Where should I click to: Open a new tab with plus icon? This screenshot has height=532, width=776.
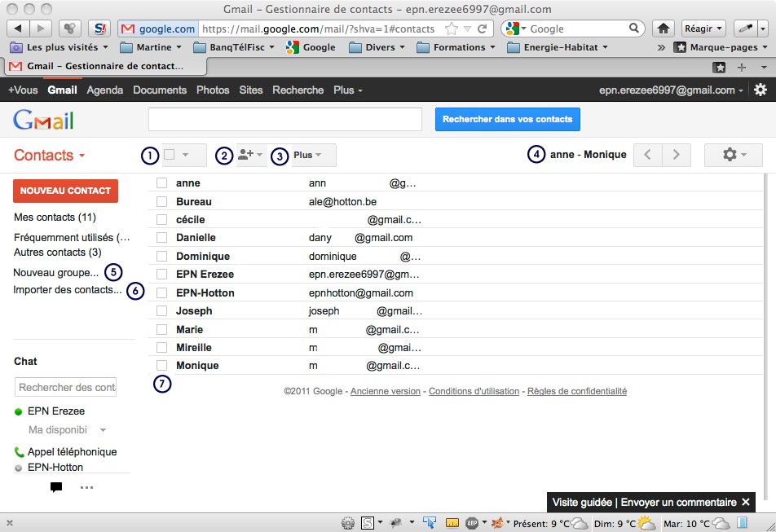742,68
